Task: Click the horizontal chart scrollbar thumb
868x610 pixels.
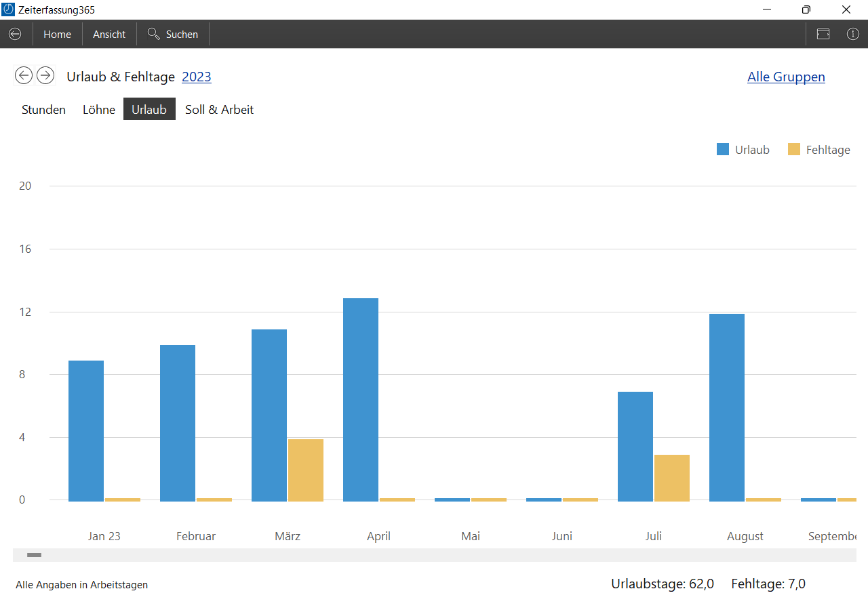Action: pyautogui.click(x=34, y=555)
